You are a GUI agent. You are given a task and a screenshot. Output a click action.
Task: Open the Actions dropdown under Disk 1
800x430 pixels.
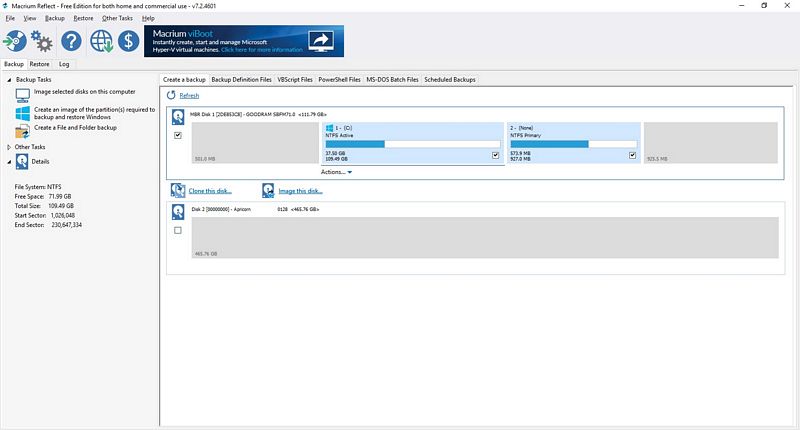tap(336, 172)
